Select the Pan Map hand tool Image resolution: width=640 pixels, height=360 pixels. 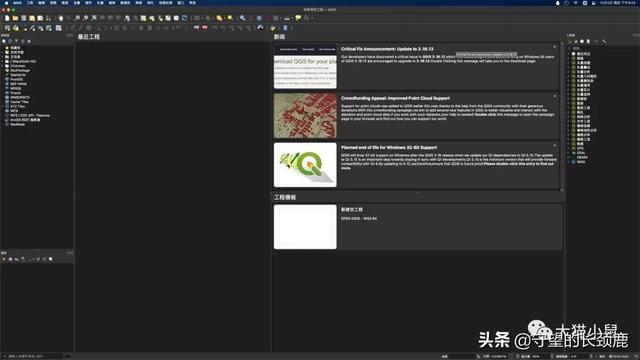[x=61, y=18]
